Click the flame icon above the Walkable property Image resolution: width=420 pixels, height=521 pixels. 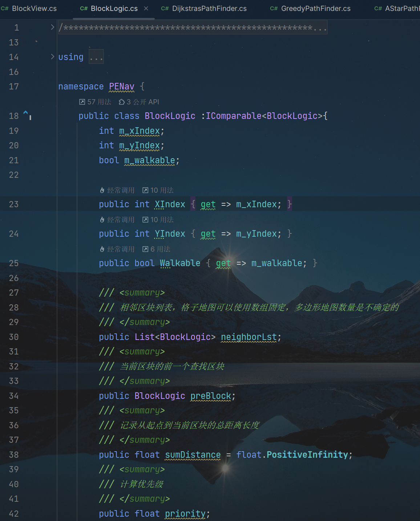tap(102, 249)
